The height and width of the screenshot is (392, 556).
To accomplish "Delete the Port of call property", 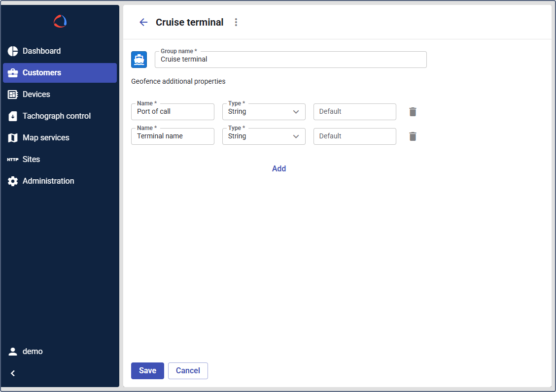I will (x=413, y=112).
